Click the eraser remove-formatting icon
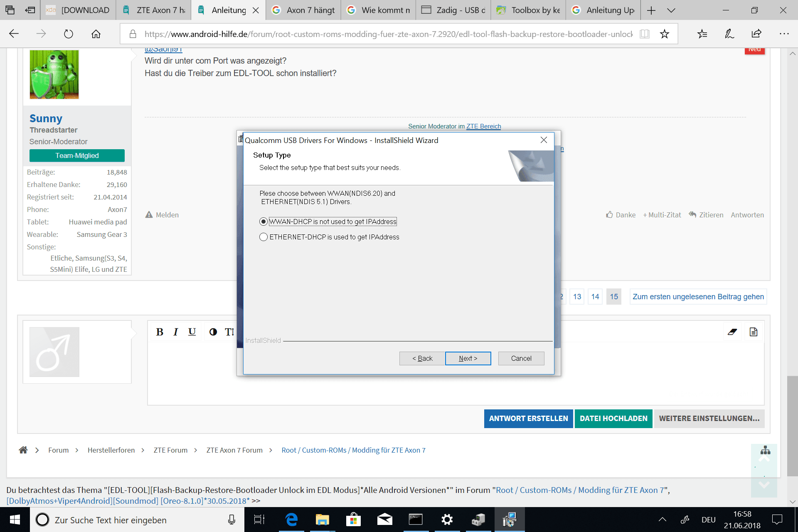Screen dimensions: 798x532 732,332
